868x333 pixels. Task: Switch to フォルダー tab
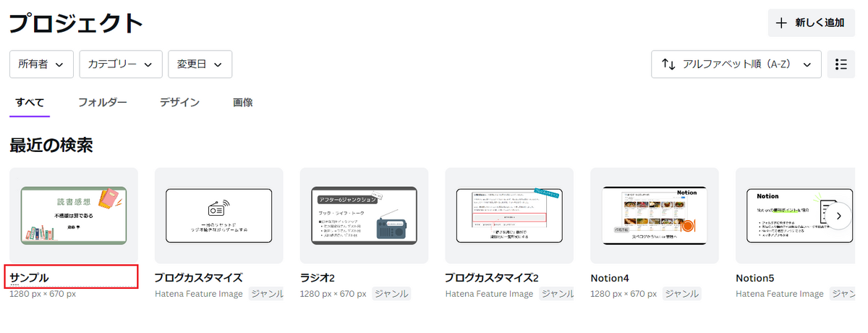tap(103, 102)
